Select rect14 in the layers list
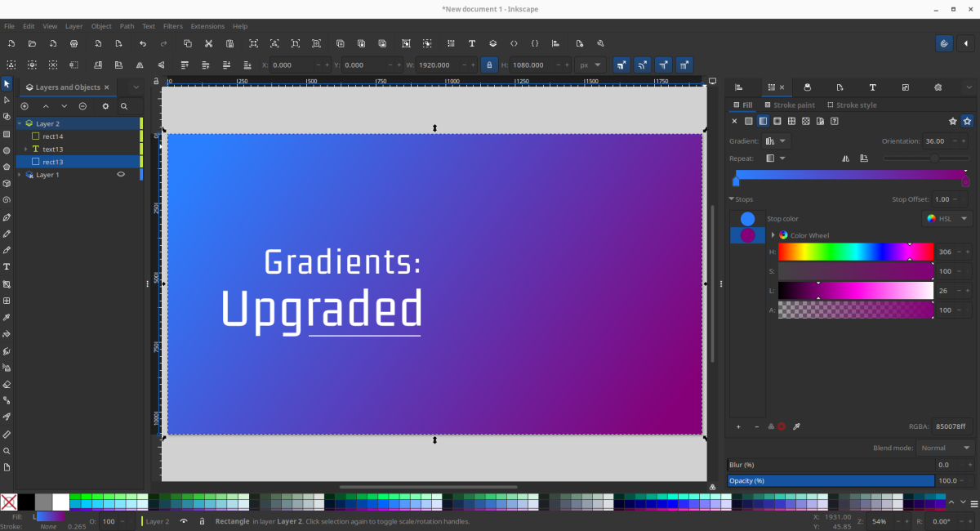The width and height of the screenshot is (980, 531). 53,136
